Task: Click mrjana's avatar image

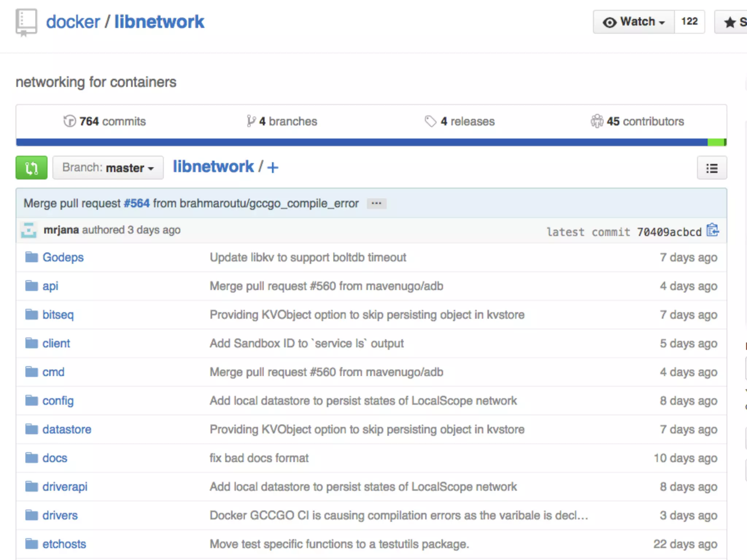Action: coord(29,230)
